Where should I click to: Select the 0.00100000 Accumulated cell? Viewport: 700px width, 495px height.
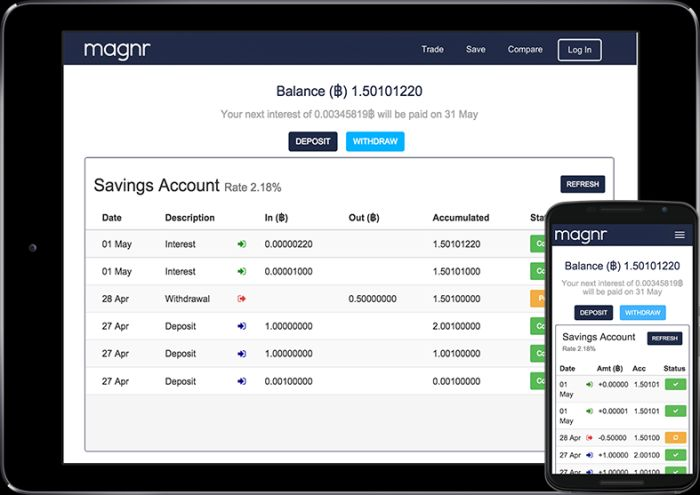click(x=456, y=382)
